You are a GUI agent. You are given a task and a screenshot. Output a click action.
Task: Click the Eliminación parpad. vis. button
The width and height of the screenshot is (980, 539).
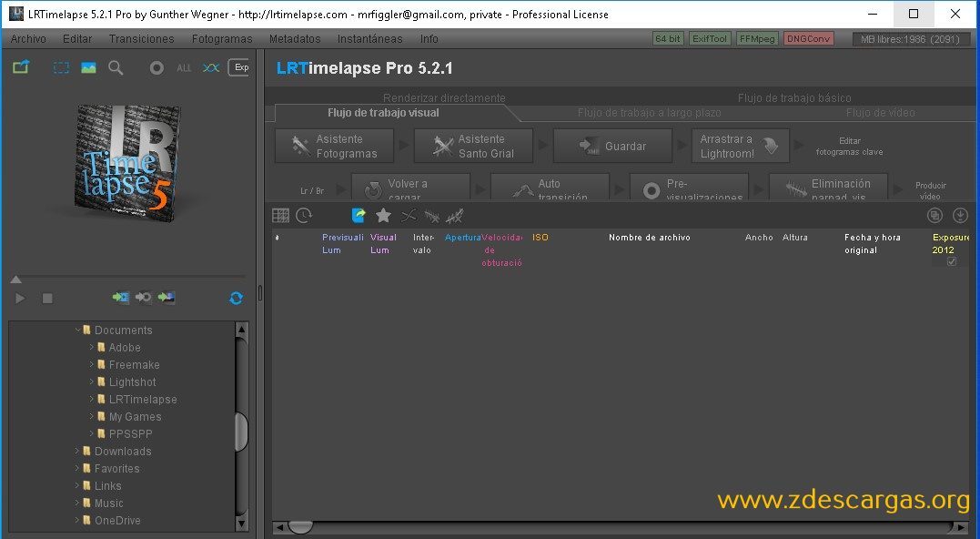(x=828, y=187)
